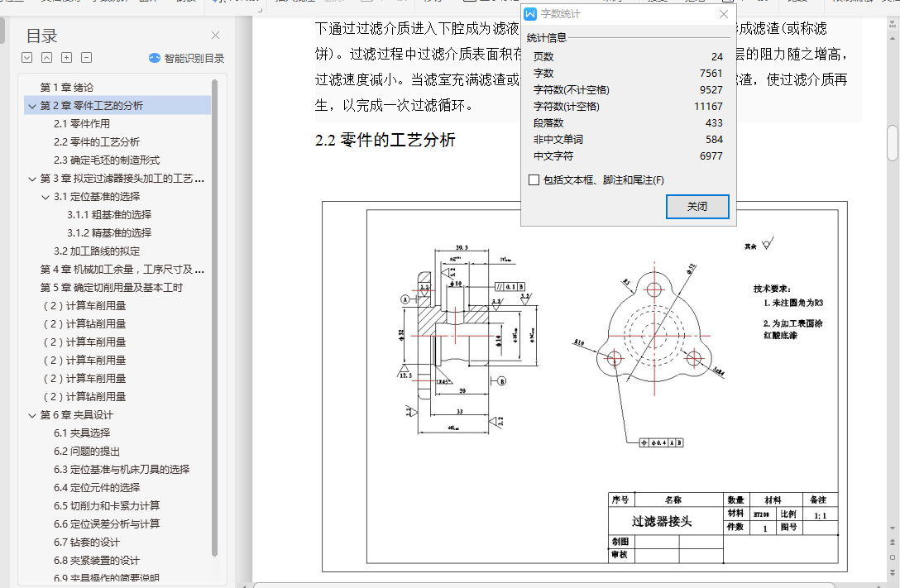Click the minus icon to collapse outline
900x588 pixels.
[87, 57]
